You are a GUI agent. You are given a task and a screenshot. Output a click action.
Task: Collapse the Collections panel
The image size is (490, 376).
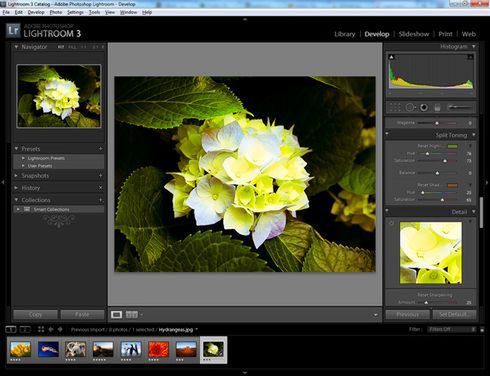pos(16,200)
